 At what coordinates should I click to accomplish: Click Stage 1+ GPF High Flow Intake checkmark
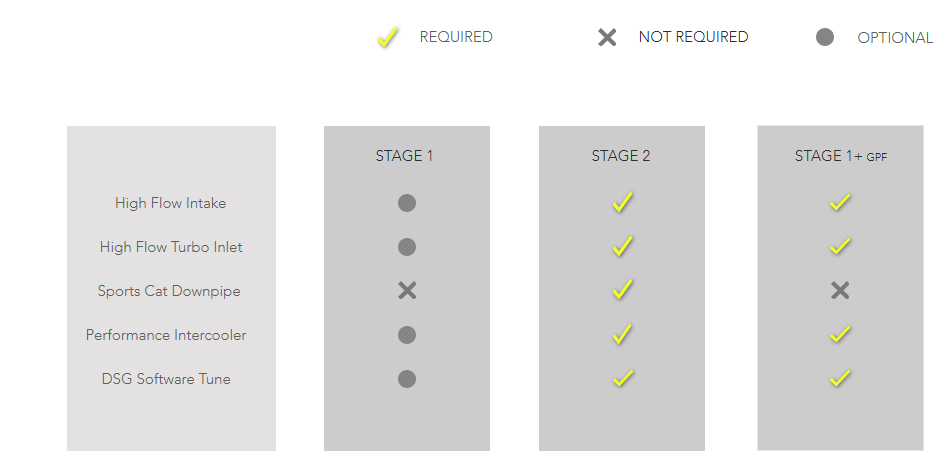pyautogui.click(x=840, y=202)
